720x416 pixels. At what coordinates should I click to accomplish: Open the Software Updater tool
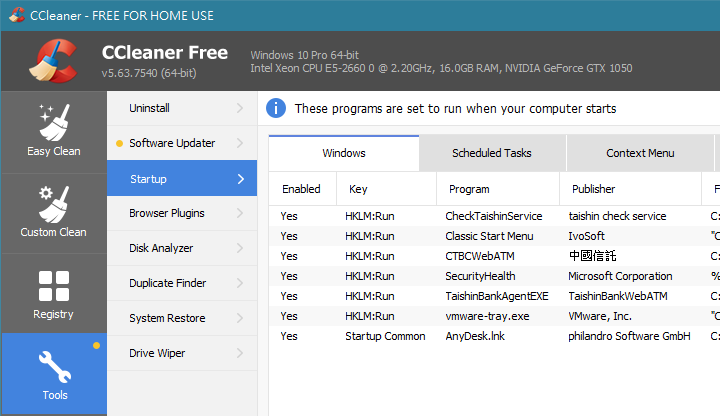click(182, 143)
